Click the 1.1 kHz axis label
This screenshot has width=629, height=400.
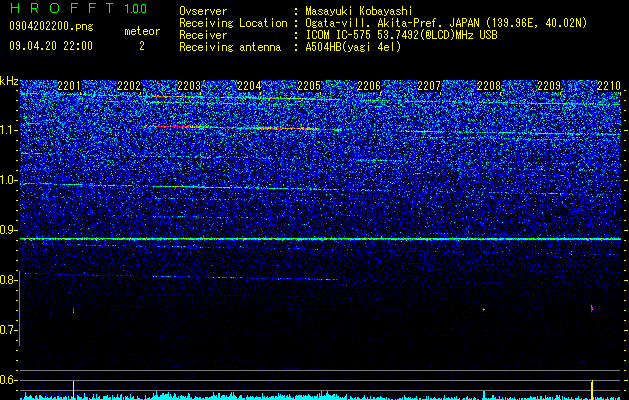click(8, 130)
